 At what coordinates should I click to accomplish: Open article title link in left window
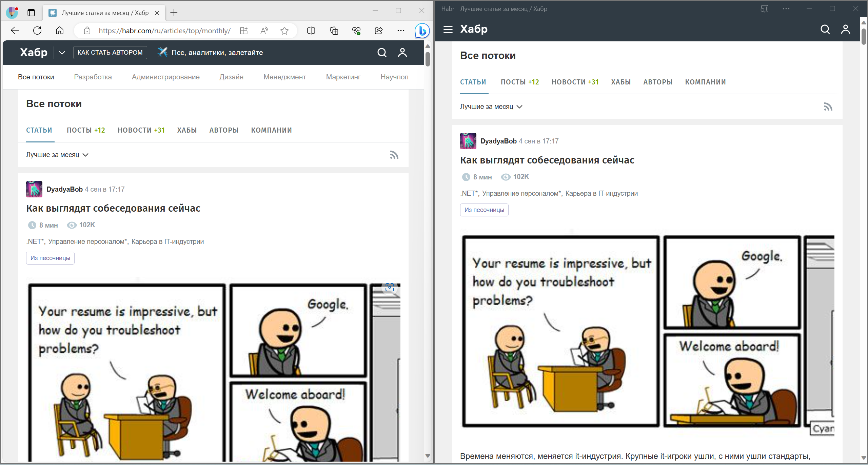[x=113, y=208]
